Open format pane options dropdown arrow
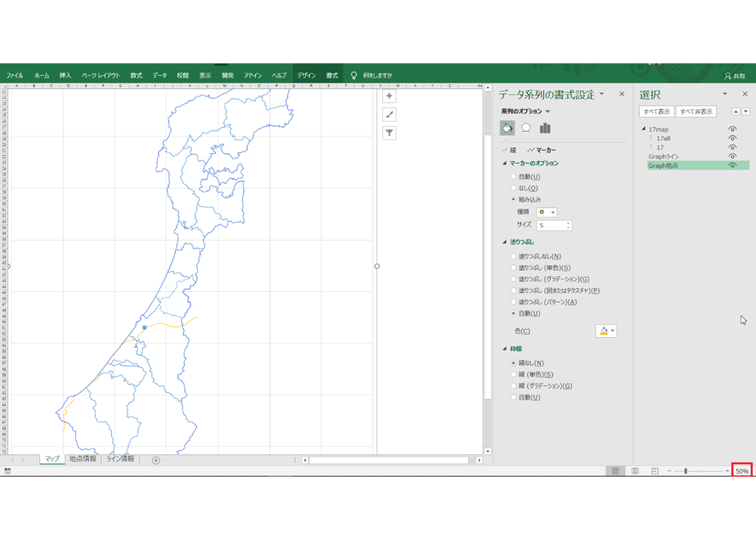Screen dimensions: 756x540 (601, 94)
